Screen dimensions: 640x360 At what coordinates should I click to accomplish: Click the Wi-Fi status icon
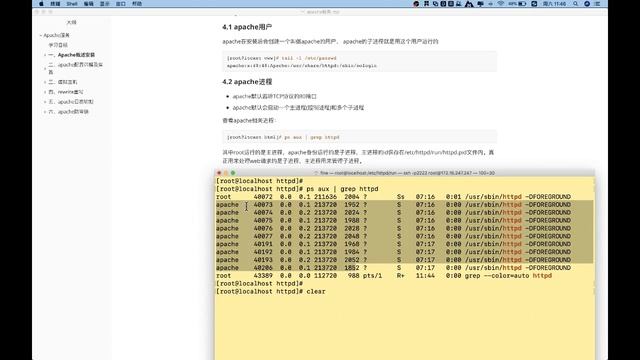[x=500, y=4]
